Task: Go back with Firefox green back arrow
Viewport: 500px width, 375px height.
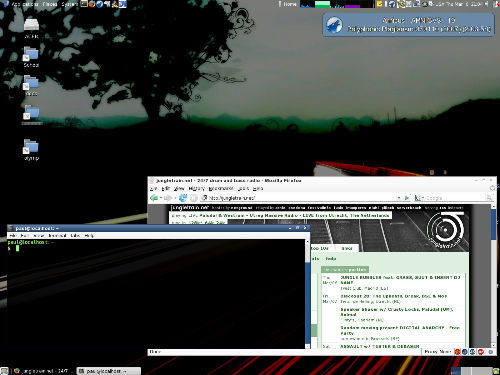Action: coord(154,198)
